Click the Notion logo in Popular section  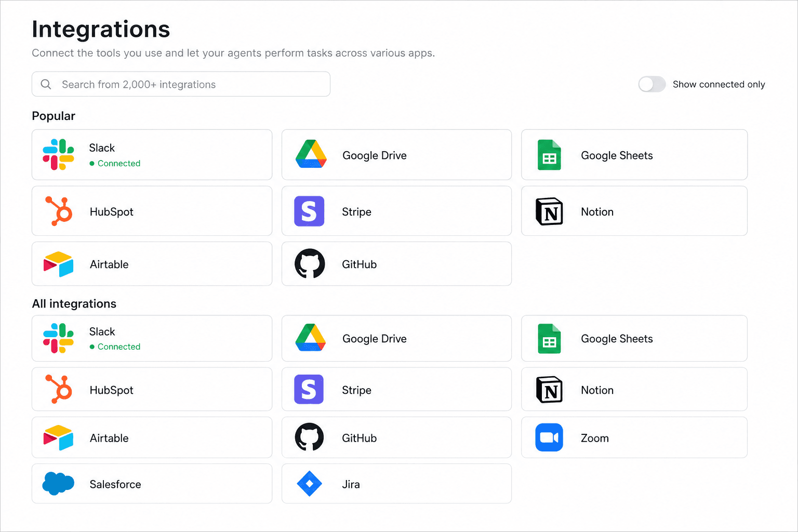pos(549,211)
